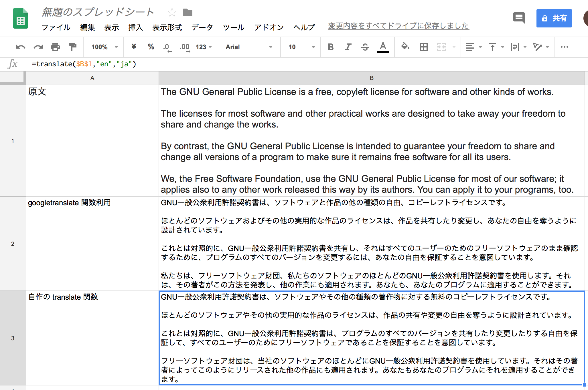Click the undo arrow icon

point(21,47)
